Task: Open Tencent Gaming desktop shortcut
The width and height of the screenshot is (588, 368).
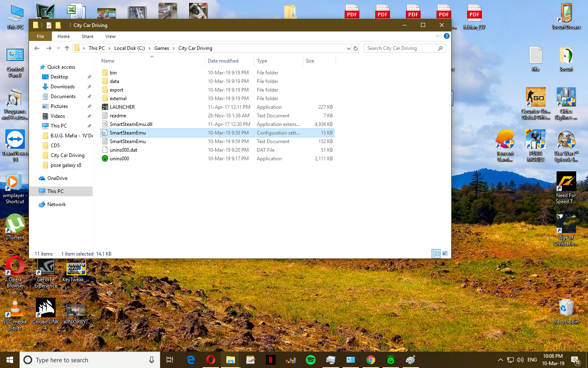Action: [x=506, y=146]
